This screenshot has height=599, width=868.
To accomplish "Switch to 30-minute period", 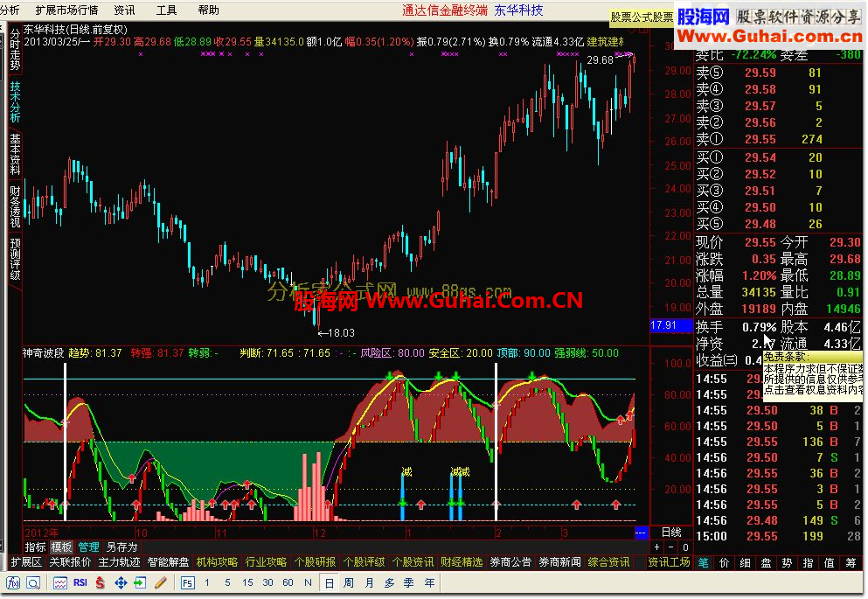I will point(268,583).
